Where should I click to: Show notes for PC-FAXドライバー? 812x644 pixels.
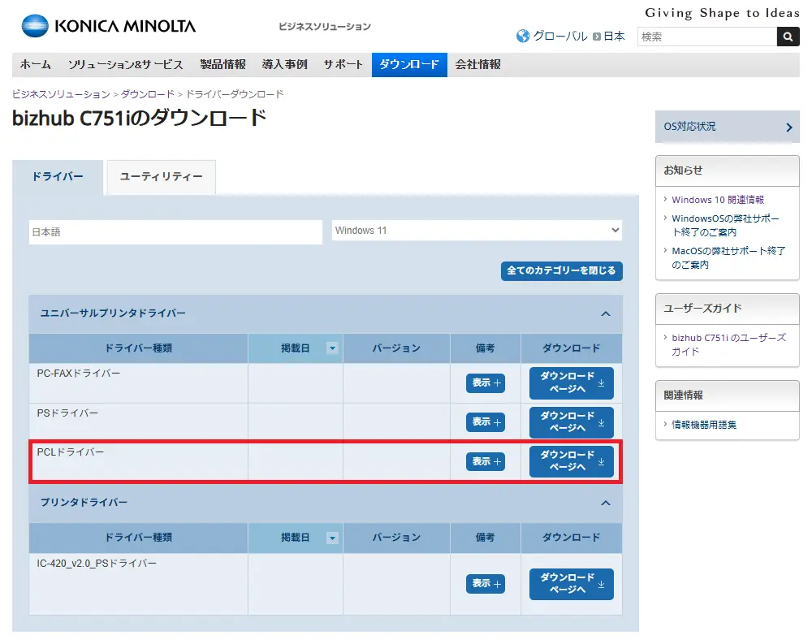pos(485,383)
